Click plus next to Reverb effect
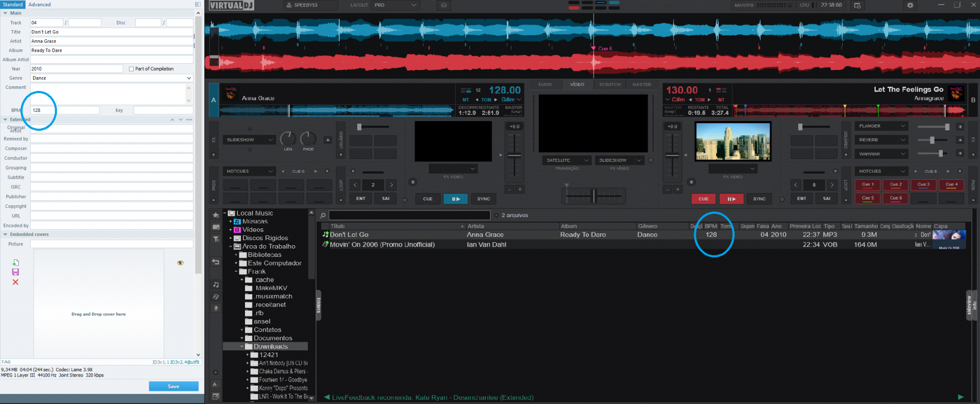This screenshot has height=404, width=980. (x=960, y=140)
